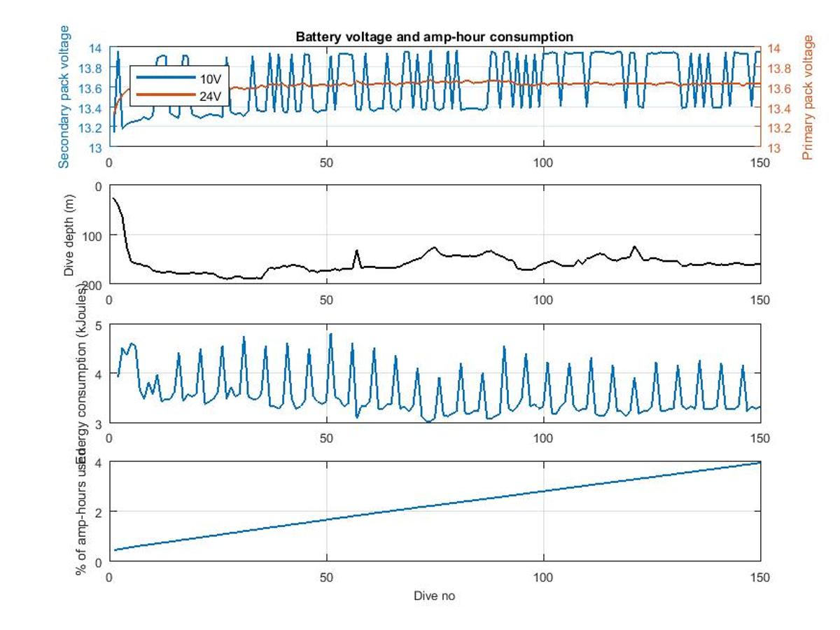Click the "100" tick on Dive depth axis
Screen dimensions: 840x630
pyautogui.click(x=93, y=235)
